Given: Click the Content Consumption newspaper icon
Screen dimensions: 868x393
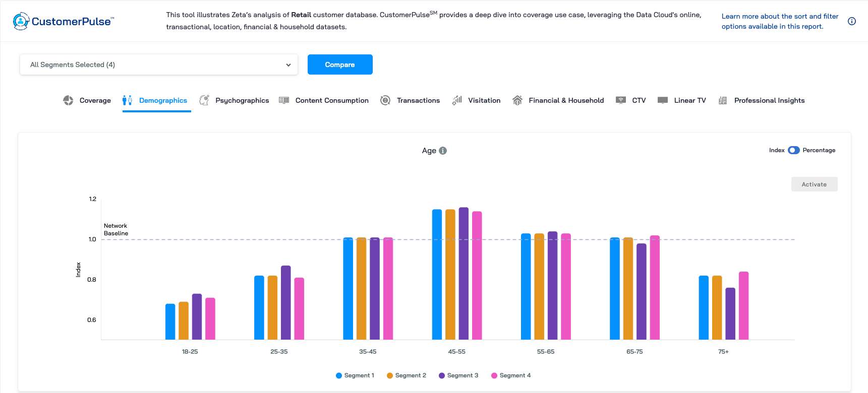Looking at the screenshot, I should pyautogui.click(x=284, y=100).
